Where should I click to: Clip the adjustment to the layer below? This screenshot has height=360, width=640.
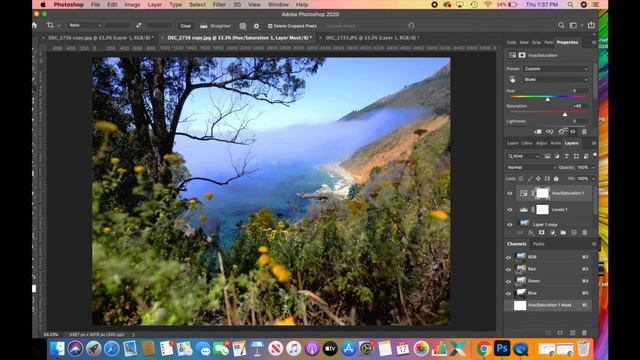click(538, 131)
